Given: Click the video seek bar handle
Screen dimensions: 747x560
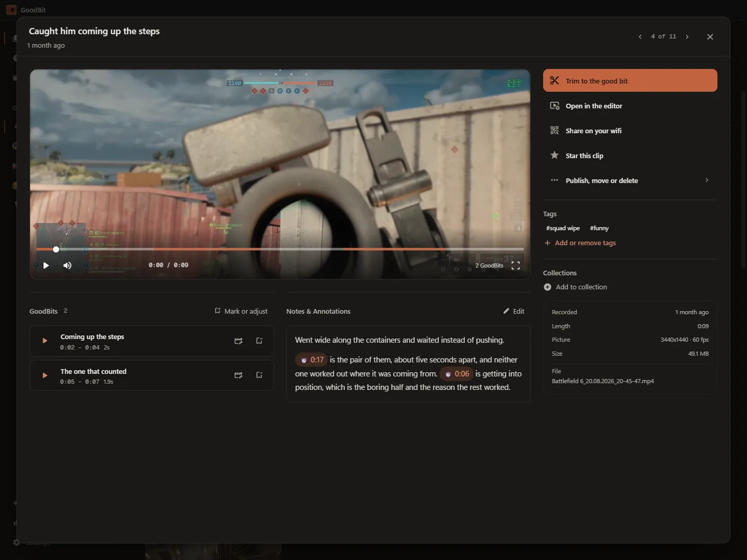Looking at the screenshot, I should point(56,249).
